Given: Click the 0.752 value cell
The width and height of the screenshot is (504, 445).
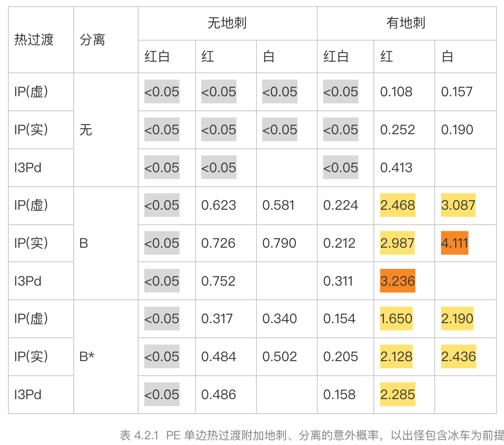Looking at the screenshot, I should [x=218, y=281].
